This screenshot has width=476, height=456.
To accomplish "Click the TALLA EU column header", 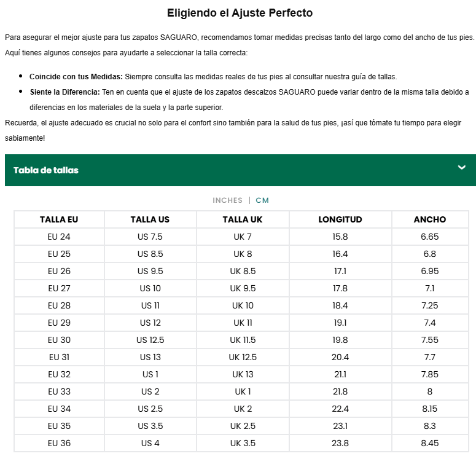I will pos(59,219).
